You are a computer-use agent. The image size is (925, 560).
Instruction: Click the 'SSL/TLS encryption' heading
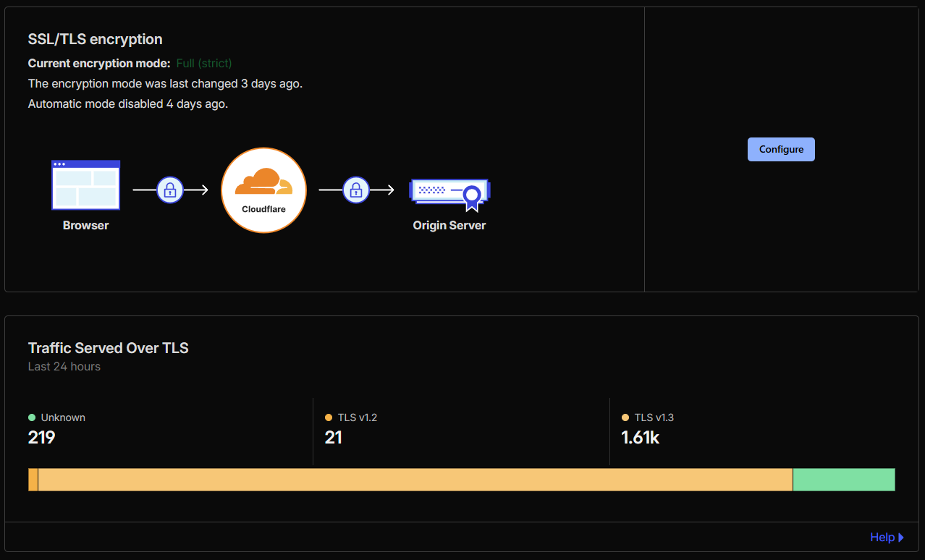(x=95, y=39)
